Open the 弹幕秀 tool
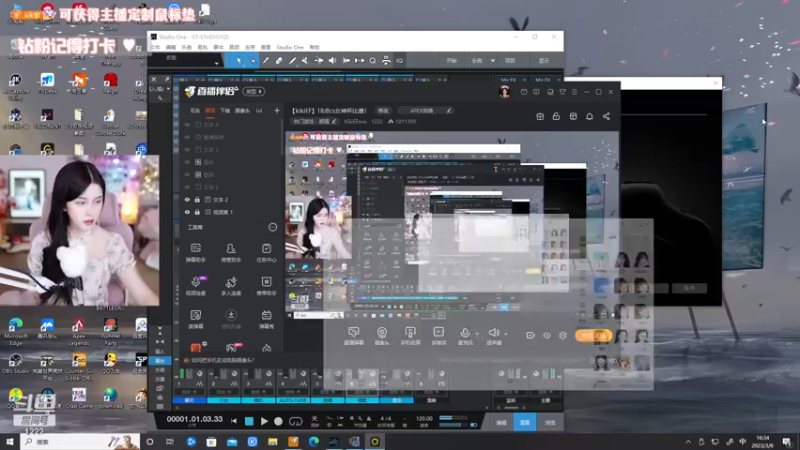The height and width of the screenshot is (450, 800). 266,319
